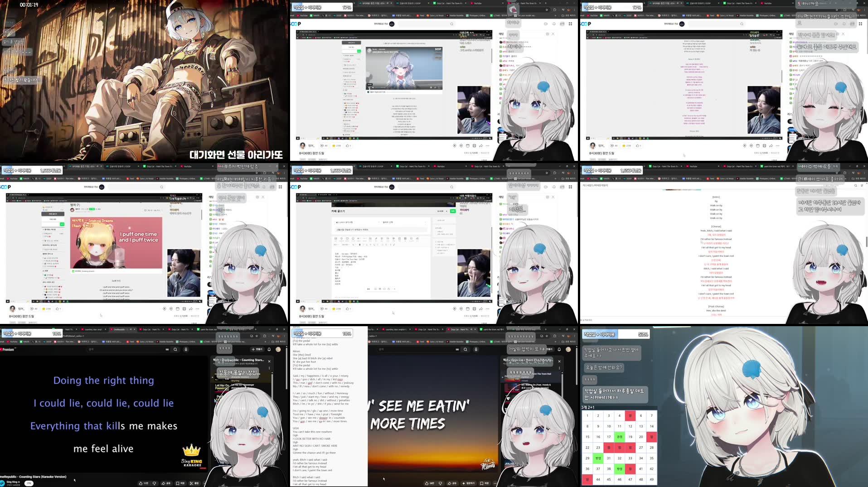The height and width of the screenshot is (487, 868).
Task: Open the chat settings gear in SOOP chat panel
Action: pyautogui.click(x=547, y=34)
